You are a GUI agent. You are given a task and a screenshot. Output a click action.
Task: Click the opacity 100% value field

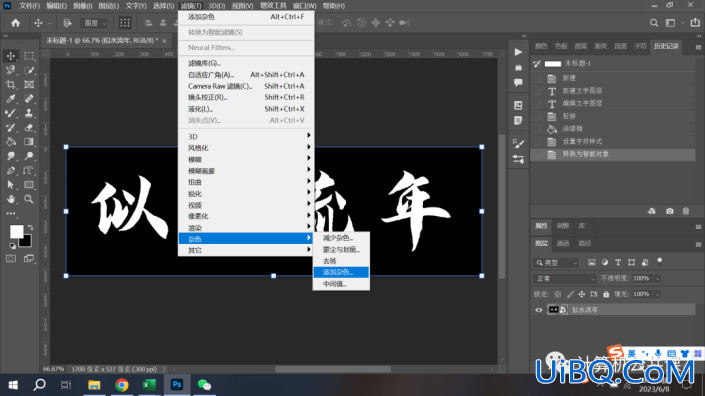[642, 279]
